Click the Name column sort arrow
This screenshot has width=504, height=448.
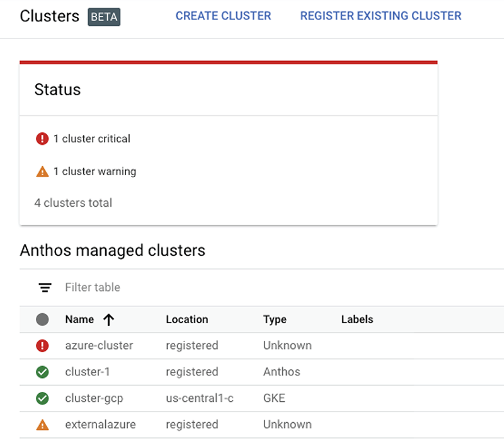click(x=108, y=319)
